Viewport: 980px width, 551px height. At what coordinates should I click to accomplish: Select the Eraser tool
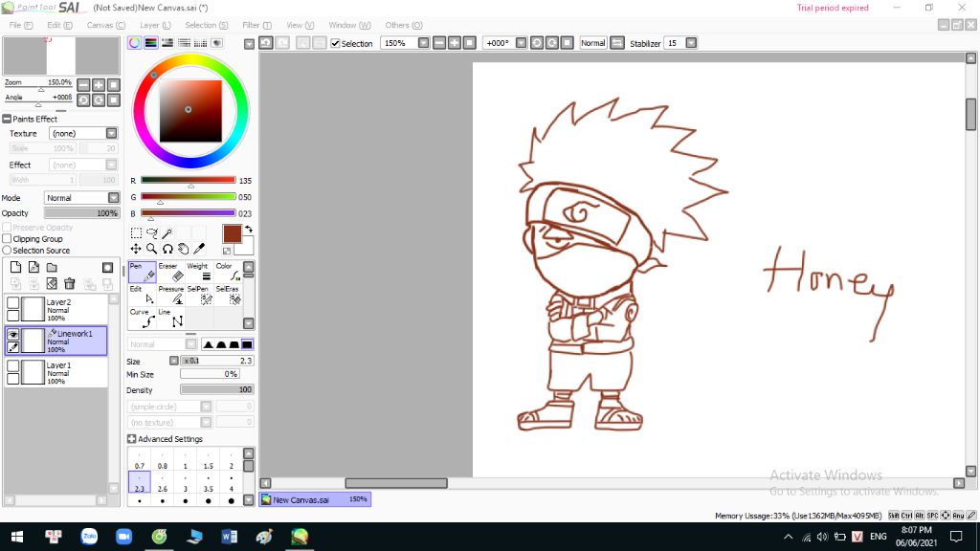tap(170, 272)
